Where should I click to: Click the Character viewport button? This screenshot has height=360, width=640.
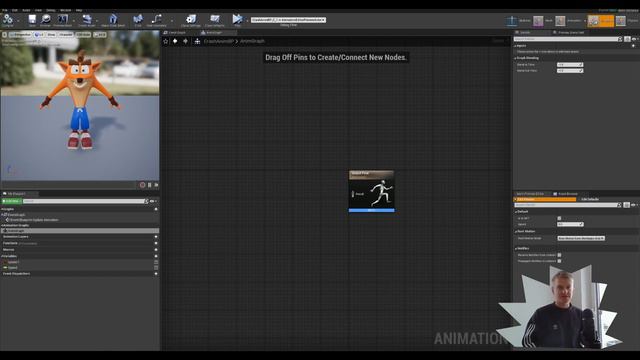(x=66, y=35)
